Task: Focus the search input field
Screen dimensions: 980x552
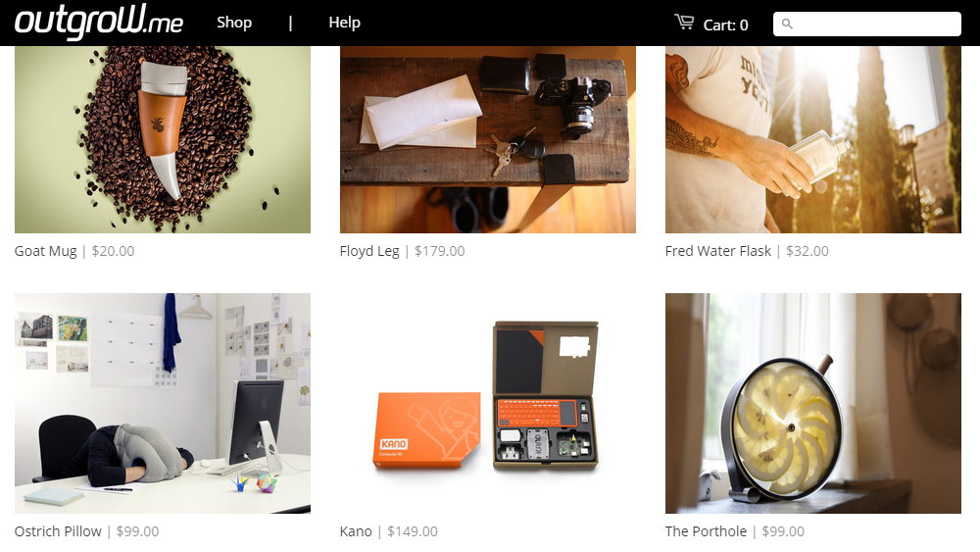Action: pyautogui.click(x=867, y=24)
